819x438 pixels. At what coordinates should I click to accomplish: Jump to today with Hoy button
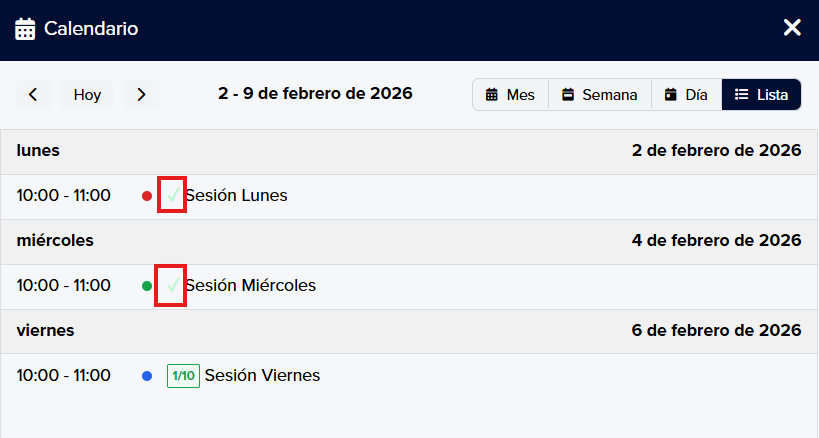click(x=87, y=95)
